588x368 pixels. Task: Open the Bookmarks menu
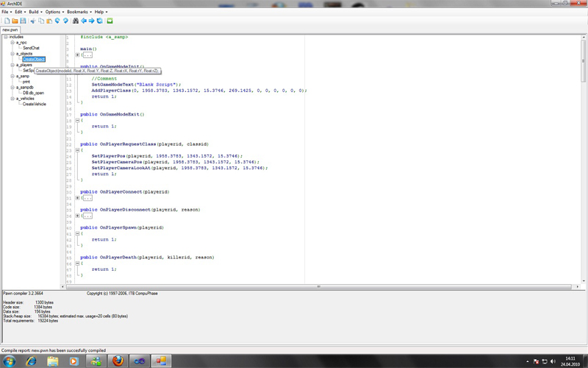pyautogui.click(x=76, y=12)
